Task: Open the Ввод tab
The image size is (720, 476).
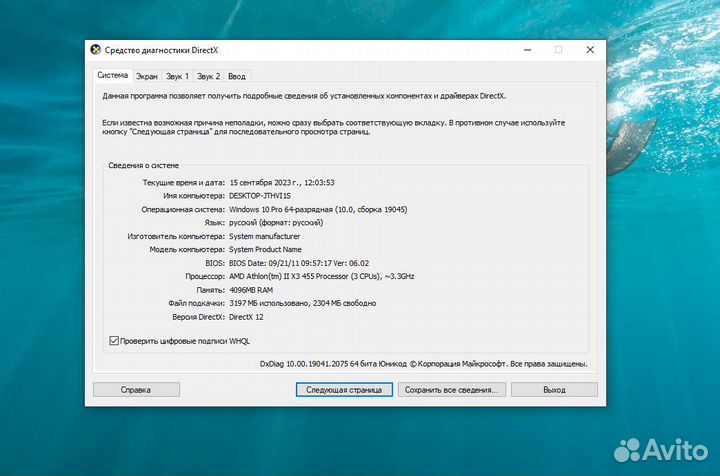Action: (236, 76)
